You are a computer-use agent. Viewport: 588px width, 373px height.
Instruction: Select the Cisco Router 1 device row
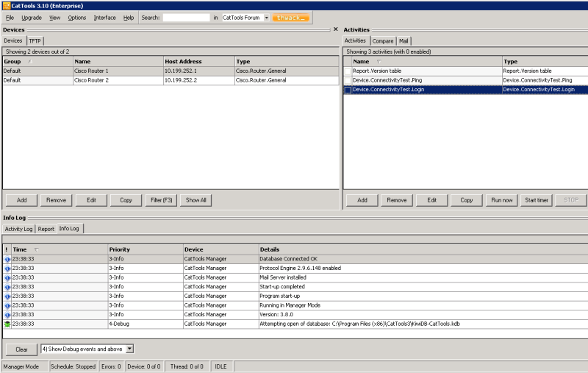coord(171,71)
